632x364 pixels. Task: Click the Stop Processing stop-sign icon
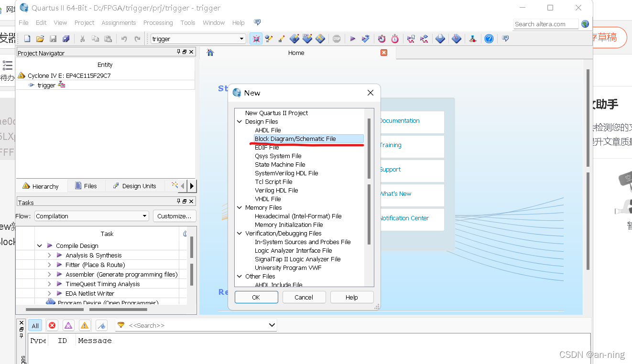coord(337,39)
